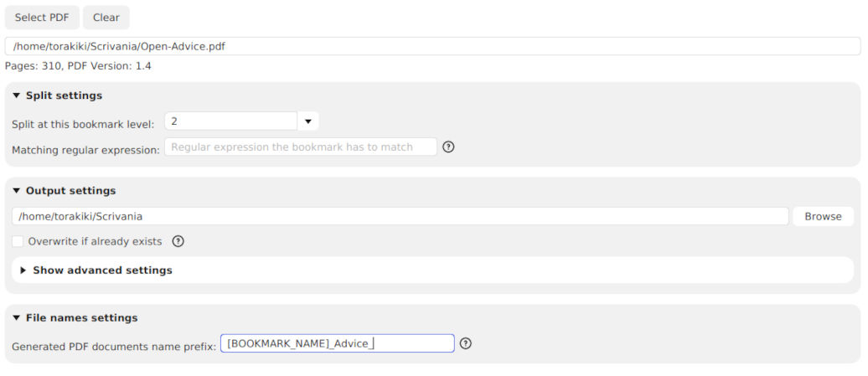Enable Overwrite if already exists checkbox
This screenshot has height=376, width=868.
pos(18,242)
